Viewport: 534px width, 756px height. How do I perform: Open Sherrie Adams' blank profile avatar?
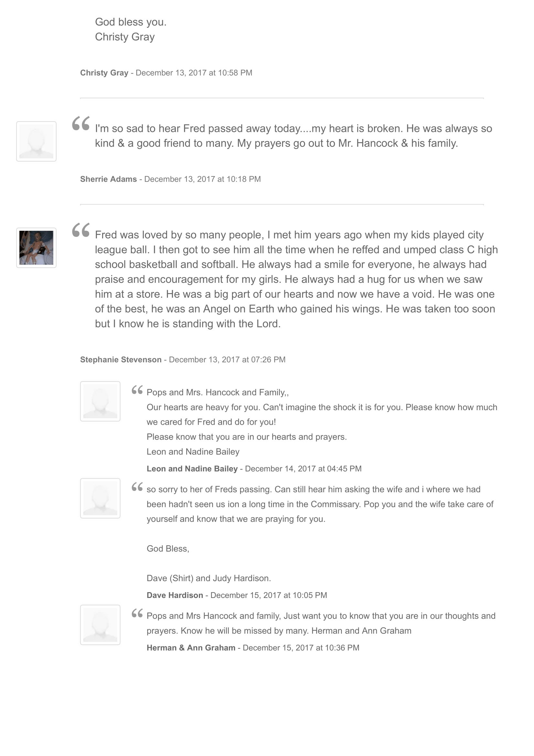tap(36, 141)
